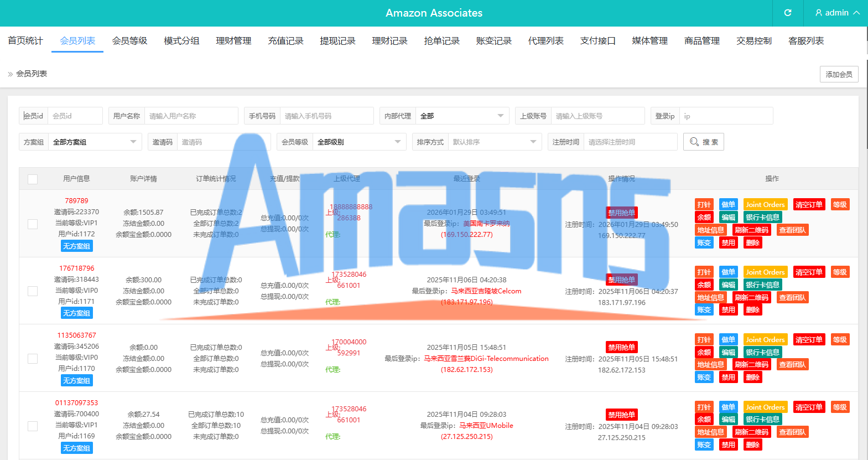Click 禁用抢单 for user 01137097353
The image size is (868, 460).
click(621, 415)
